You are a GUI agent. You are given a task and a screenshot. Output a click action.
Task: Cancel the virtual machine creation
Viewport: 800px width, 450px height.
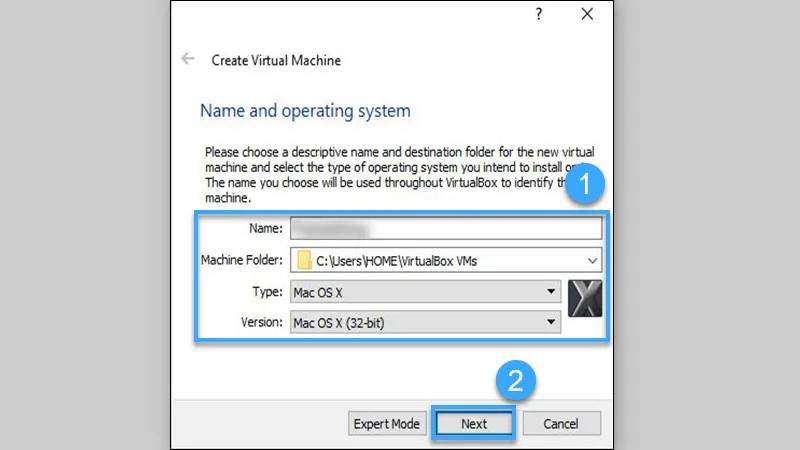click(561, 423)
